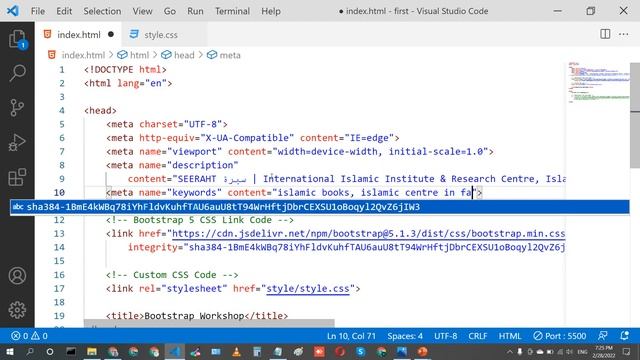The image size is (640, 360).
Task: Open the system tray clock
Action: pos(604,351)
